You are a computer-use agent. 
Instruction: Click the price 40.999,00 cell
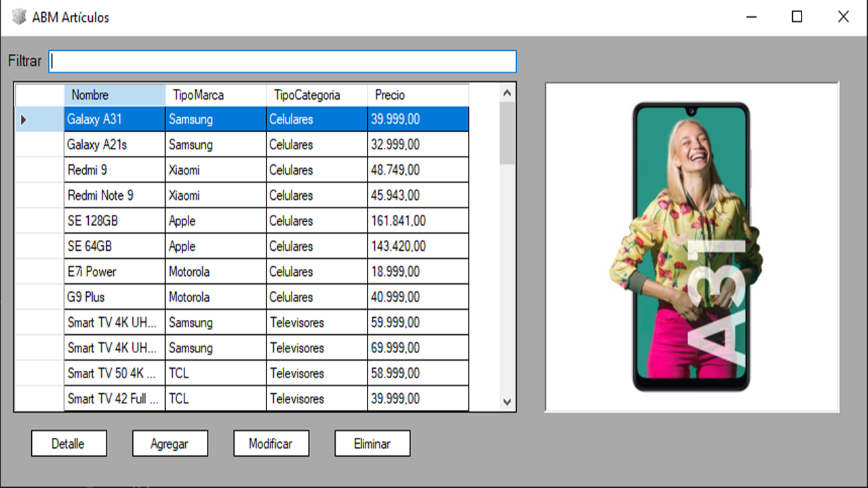pyautogui.click(x=418, y=297)
